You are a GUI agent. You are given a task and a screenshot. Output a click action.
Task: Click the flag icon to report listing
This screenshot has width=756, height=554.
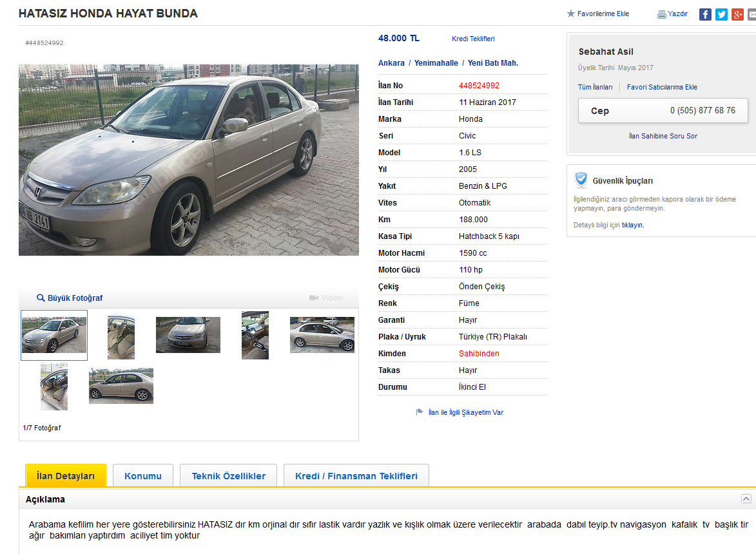pos(420,412)
